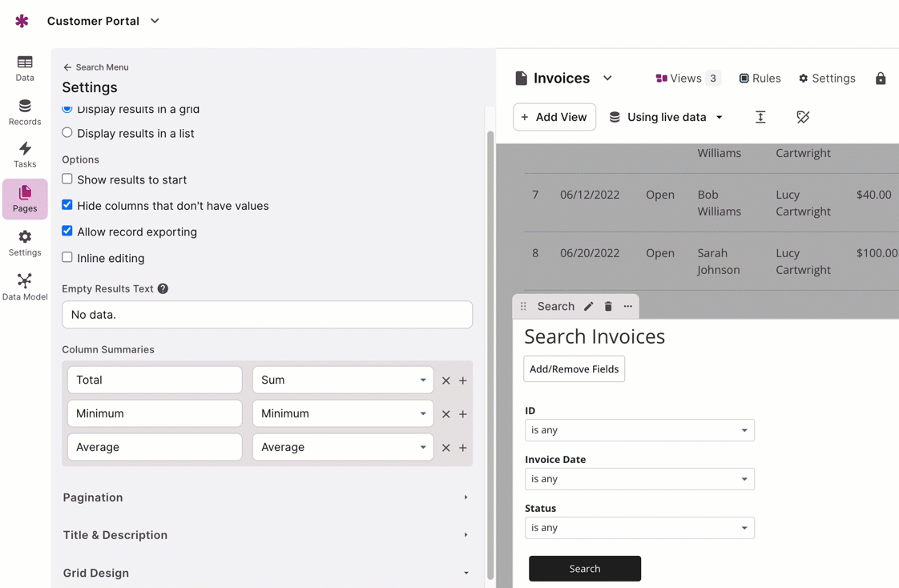Screen dimensions: 899x588
Task: Select Display results in a list
Action: pyautogui.click(x=67, y=133)
